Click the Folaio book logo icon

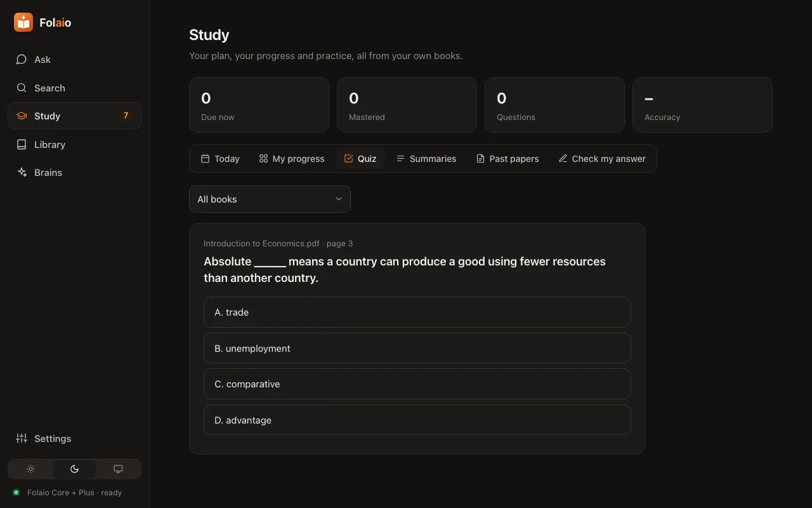coord(23,22)
